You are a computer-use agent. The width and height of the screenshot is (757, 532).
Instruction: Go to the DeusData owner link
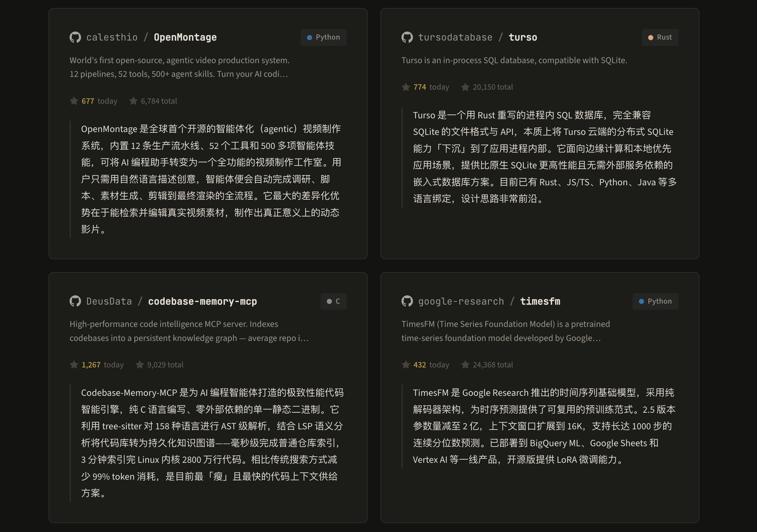109,301
